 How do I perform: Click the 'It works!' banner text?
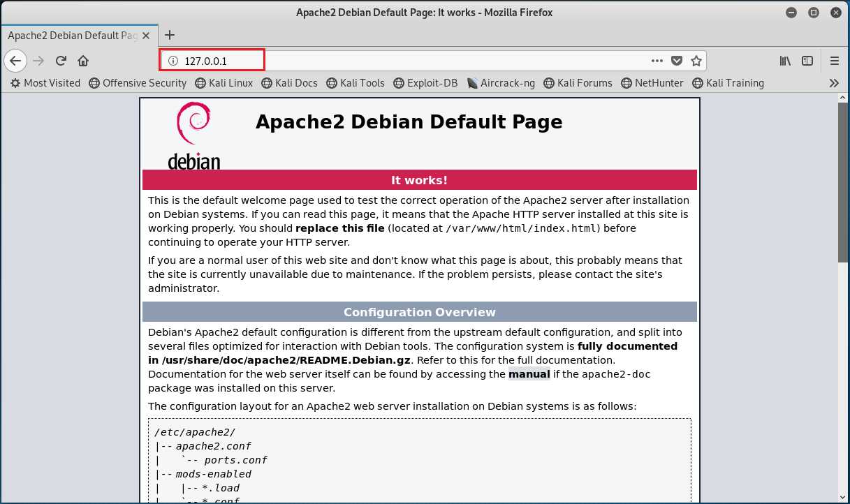pyautogui.click(x=419, y=180)
